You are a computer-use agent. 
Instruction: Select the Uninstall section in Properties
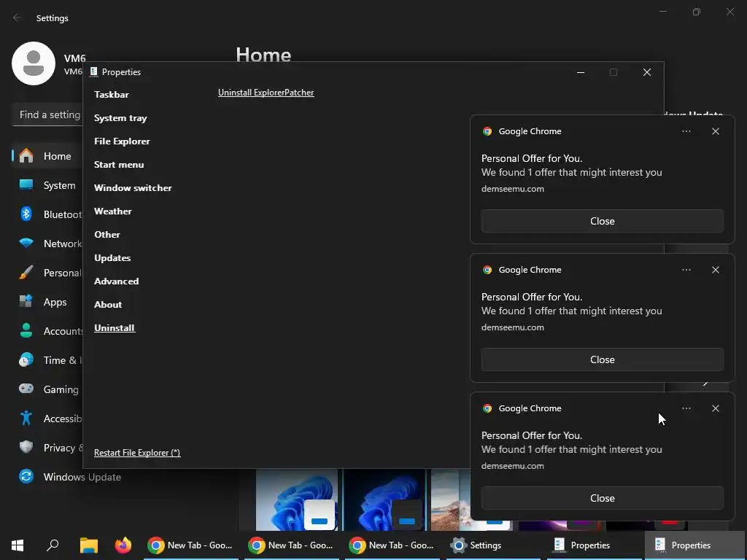pos(115,327)
